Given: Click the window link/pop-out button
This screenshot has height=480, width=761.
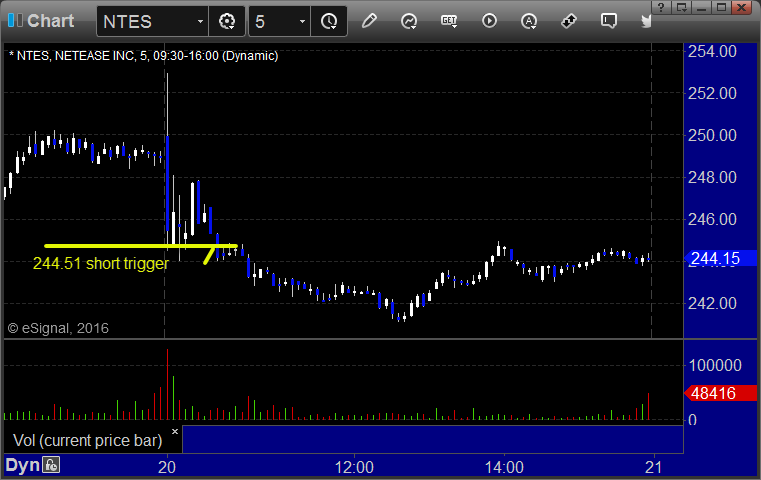Looking at the screenshot, I should [x=681, y=7].
